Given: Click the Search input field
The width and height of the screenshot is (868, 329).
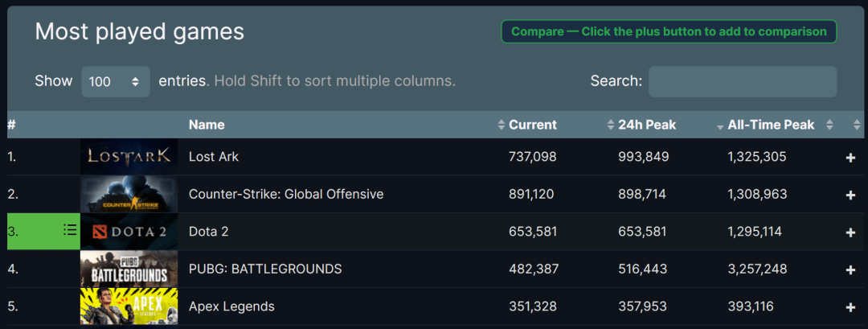Looking at the screenshot, I should 742,81.
